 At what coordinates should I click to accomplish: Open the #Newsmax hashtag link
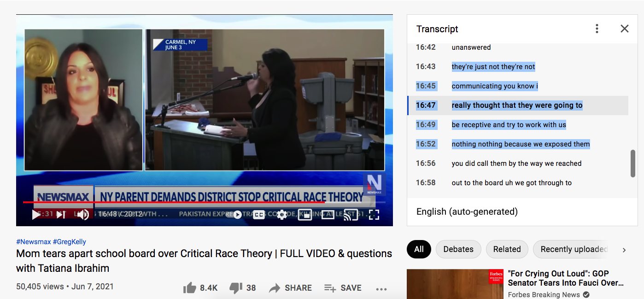pyautogui.click(x=34, y=241)
